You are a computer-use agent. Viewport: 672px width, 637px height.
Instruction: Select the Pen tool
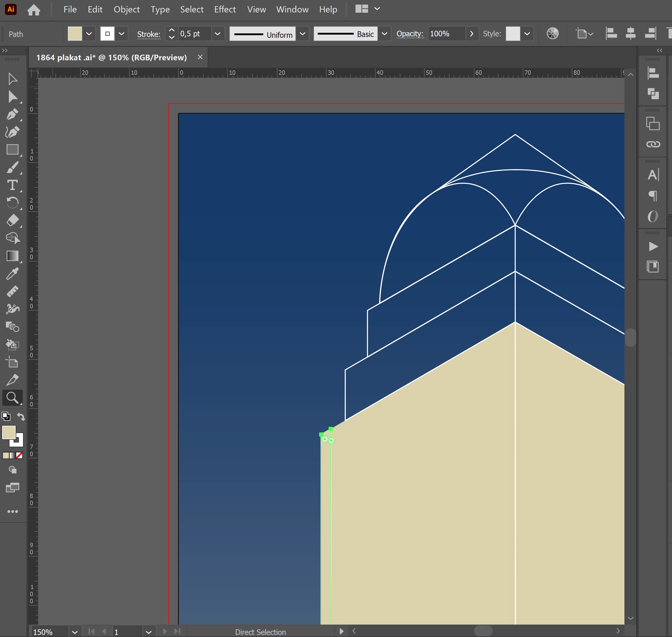point(12,114)
